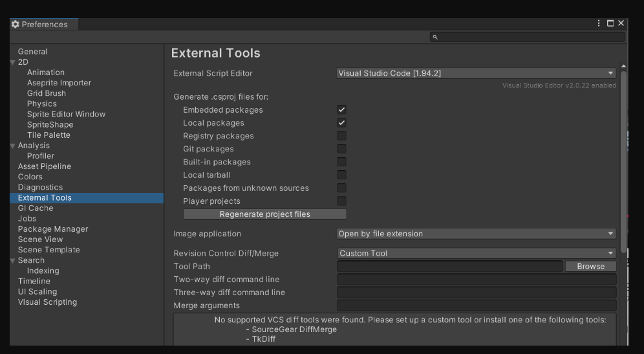Tick the Player projects checkbox
The width and height of the screenshot is (644, 354).
click(x=341, y=201)
